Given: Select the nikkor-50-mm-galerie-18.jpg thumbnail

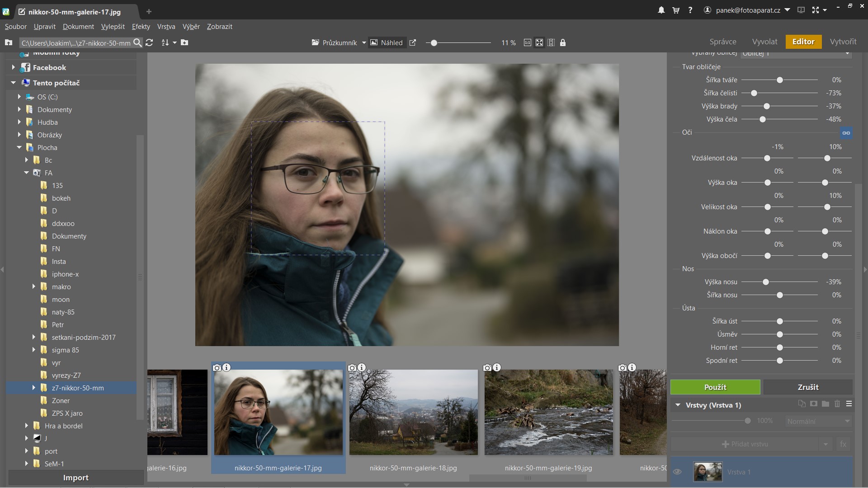Looking at the screenshot, I should pos(413,412).
